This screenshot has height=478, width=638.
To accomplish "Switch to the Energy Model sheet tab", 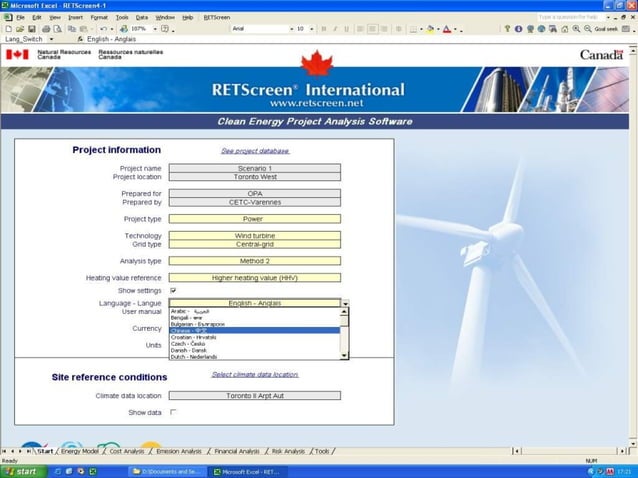I will [x=80, y=451].
